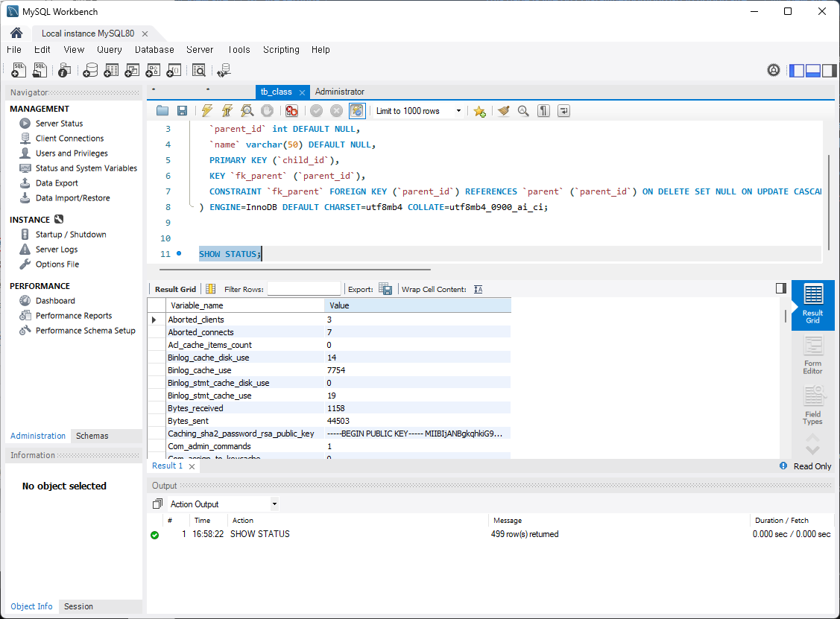Open the home screen tab icon
Screen dimensions: 840x619
(16, 34)
